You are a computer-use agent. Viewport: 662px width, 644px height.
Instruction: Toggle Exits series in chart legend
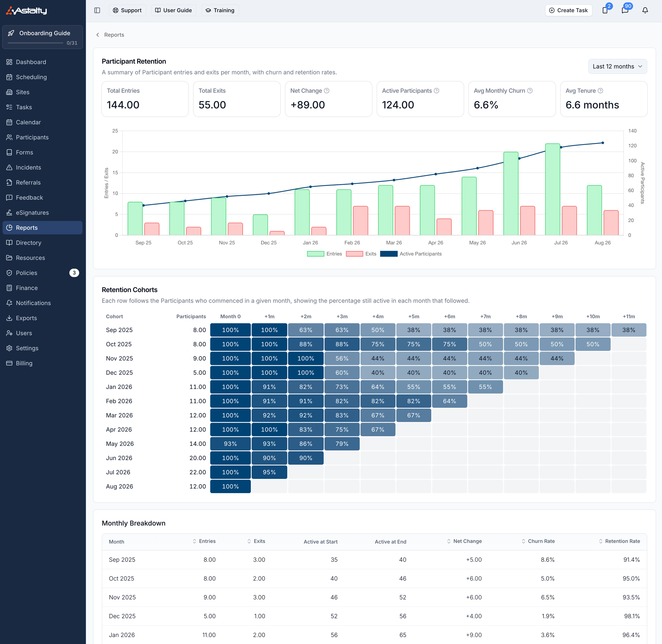(x=361, y=254)
